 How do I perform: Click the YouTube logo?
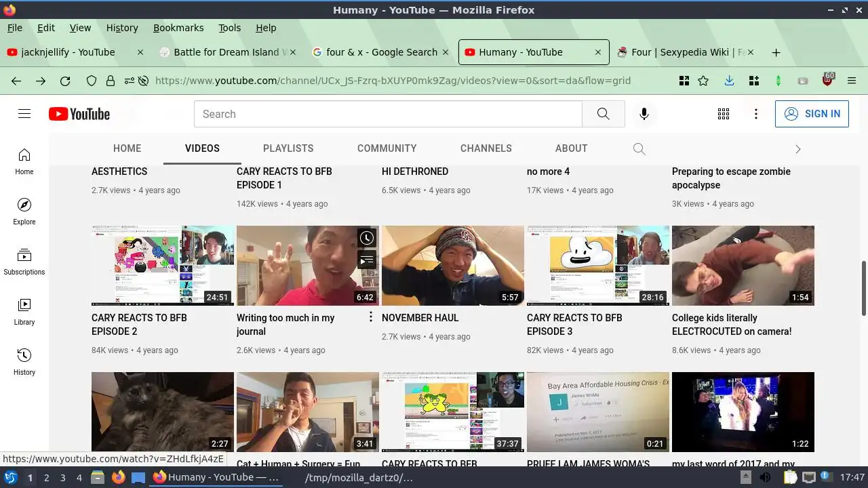[x=79, y=114]
